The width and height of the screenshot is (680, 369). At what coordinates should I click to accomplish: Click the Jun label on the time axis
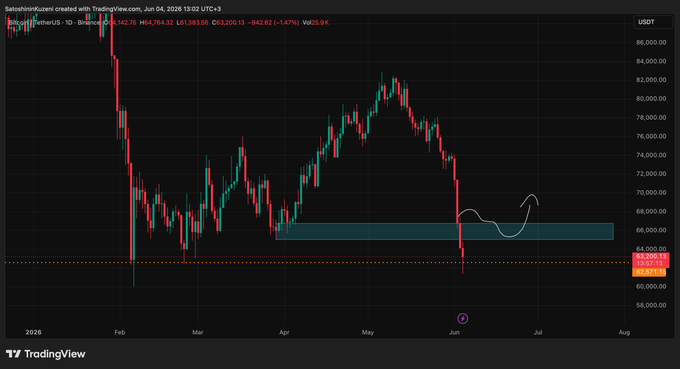pos(454,332)
